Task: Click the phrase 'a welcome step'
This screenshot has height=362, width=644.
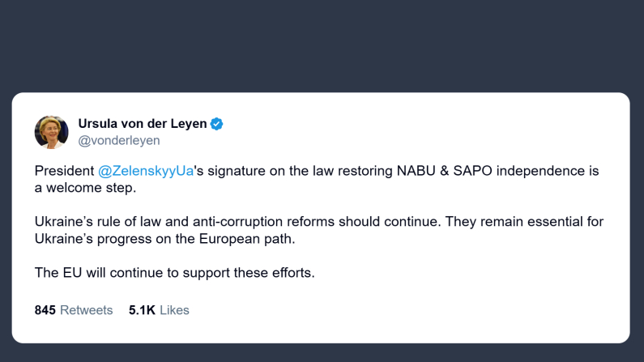Action: pyautogui.click(x=87, y=188)
